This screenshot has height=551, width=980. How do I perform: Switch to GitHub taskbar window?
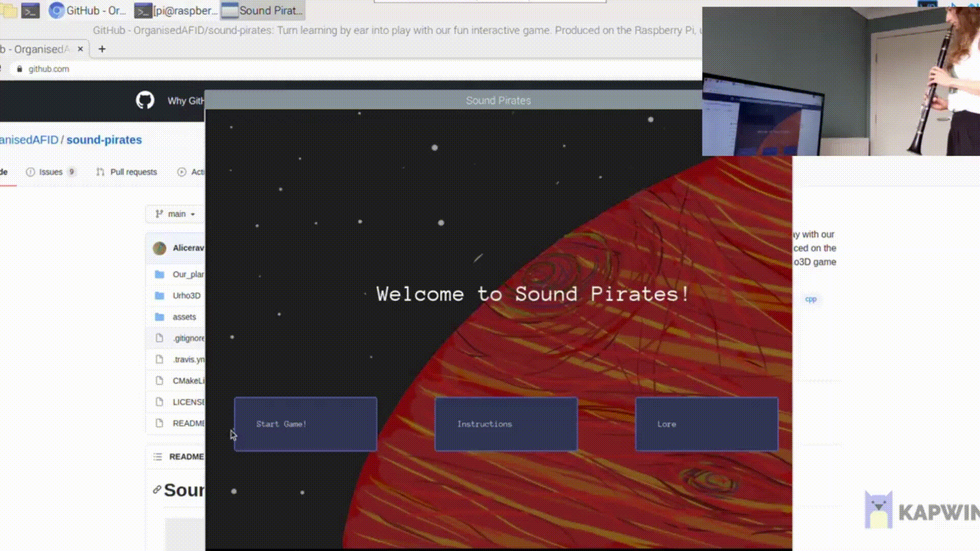coord(88,11)
